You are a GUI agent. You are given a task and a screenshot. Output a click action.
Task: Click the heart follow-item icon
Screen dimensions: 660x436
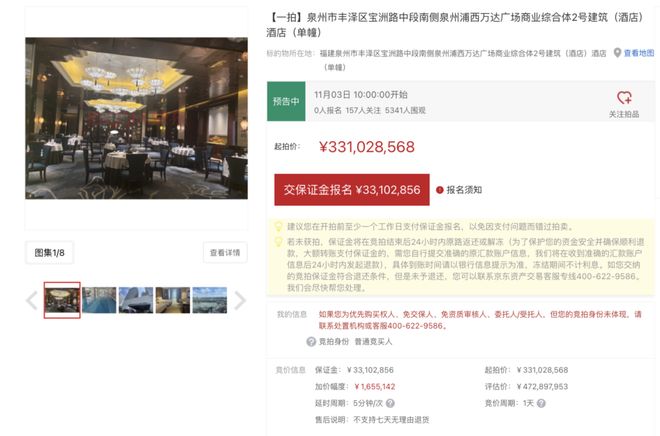tap(624, 98)
